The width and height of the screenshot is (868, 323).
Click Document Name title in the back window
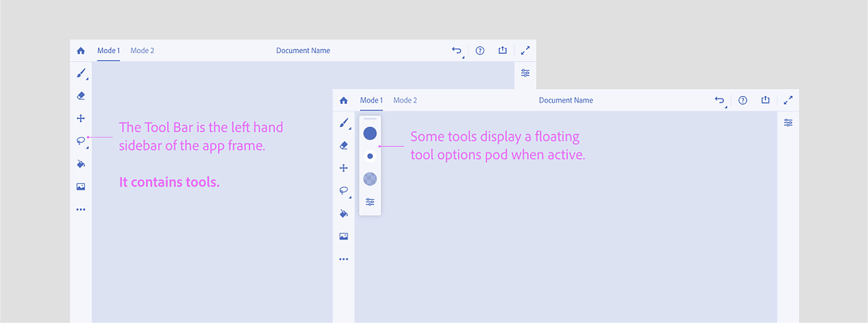coord(303,50)
